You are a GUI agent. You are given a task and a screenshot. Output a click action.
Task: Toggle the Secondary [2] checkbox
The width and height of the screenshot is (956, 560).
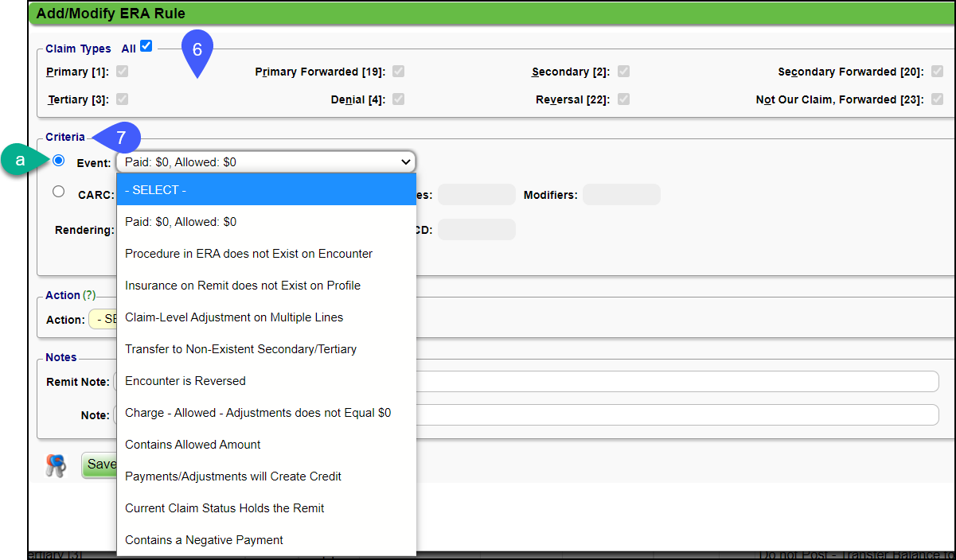point(623,71)
